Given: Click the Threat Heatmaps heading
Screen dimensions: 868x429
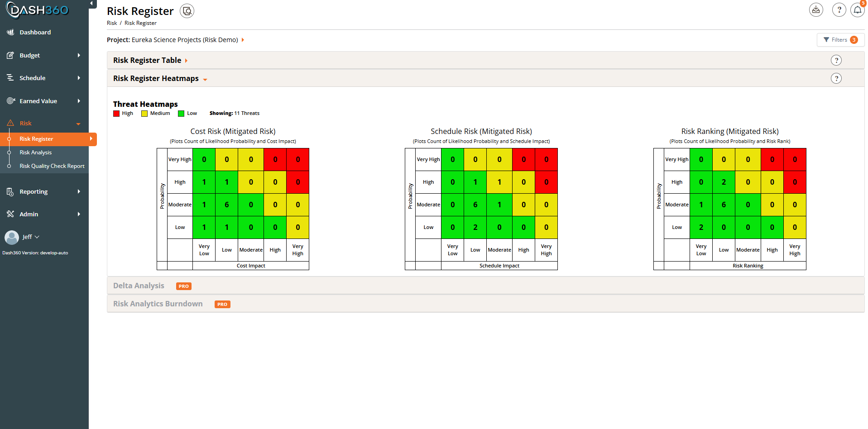Looking at the screenshot, I should (x=145, y=104).
